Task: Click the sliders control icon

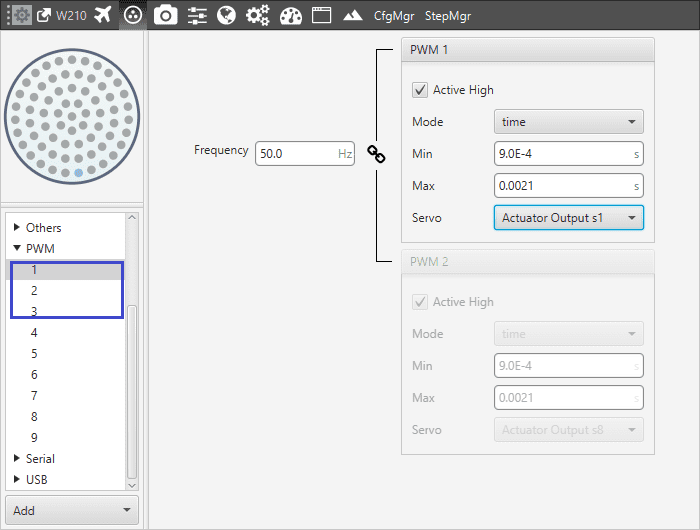Action: (x=197, y=16)
